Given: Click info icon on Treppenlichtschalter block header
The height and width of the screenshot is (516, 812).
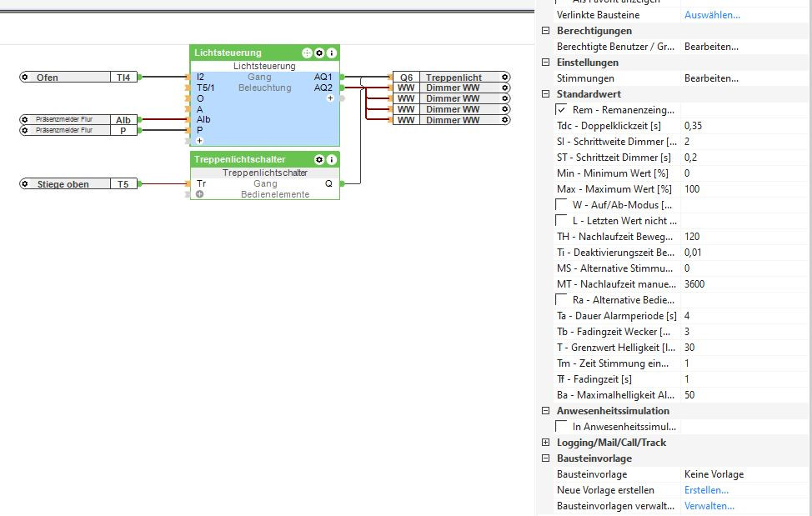Looking at the screenshot, I should pyautogui.click(x=332, y=159).
